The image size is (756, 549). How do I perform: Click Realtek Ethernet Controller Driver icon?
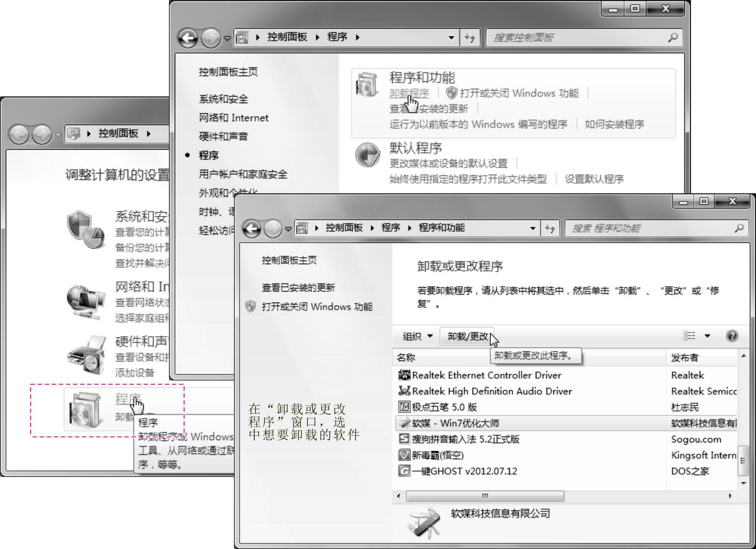pyautogui.click(x=404, y=375)
